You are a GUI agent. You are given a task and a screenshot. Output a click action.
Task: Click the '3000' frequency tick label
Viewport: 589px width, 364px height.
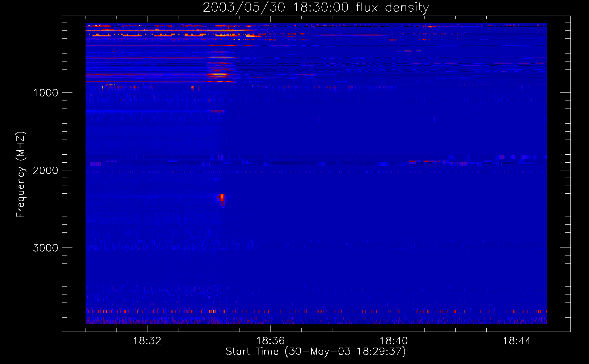(x=46, y=248)
